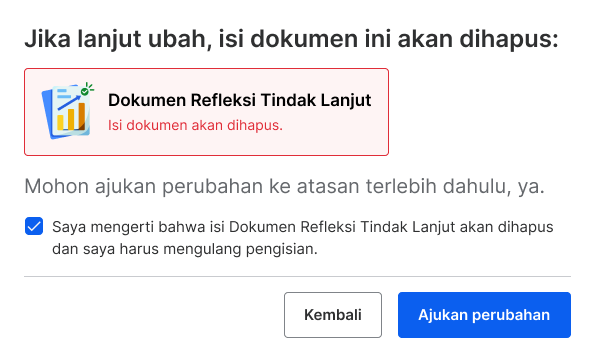Click the green checkmark badge on document icon
595x362 pixels.
pyautogui.click(x=85, y=91)
